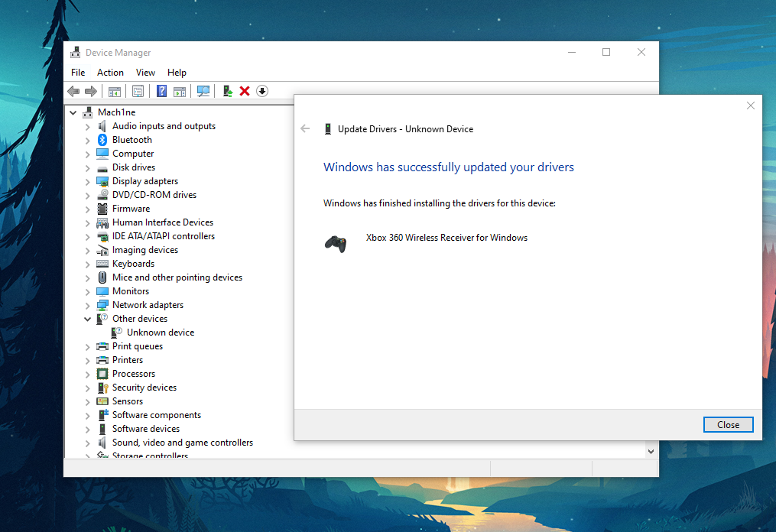Click the Back arrow in Device Manager toolbar
Image resolution: width=776 pixels, height=532 pixels.
73,91
